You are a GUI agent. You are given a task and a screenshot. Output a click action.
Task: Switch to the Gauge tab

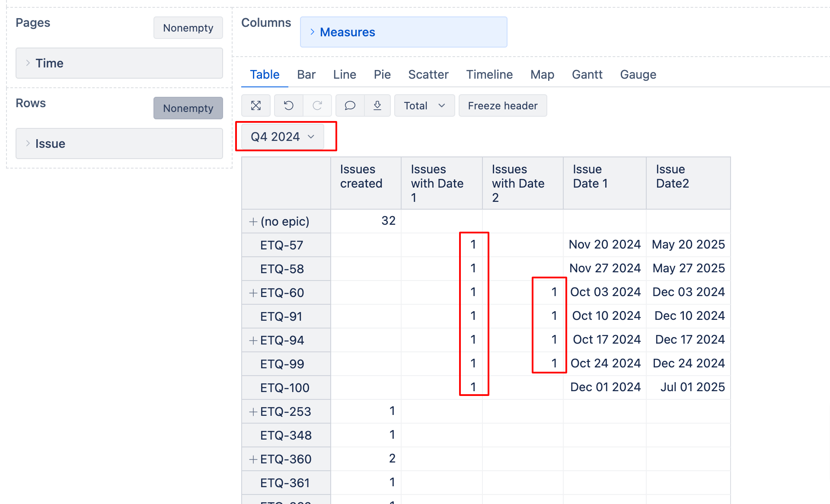pyautogui.click(x=638, y=74)
